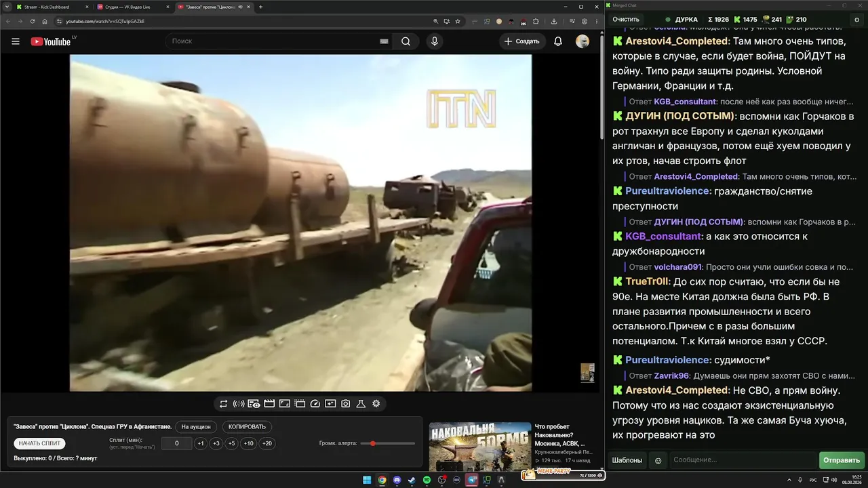Bookmark this page with the star icon
Viewport: 868px width, 488px height.
(x=458, y=21)
